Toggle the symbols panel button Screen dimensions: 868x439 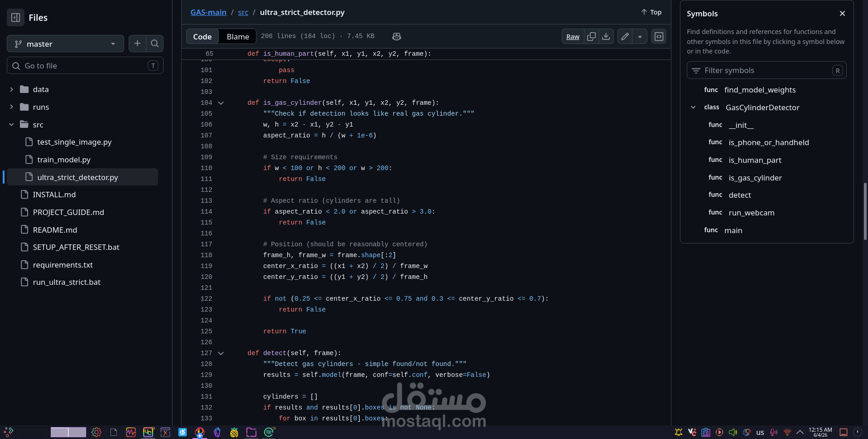tap(659, 36)
